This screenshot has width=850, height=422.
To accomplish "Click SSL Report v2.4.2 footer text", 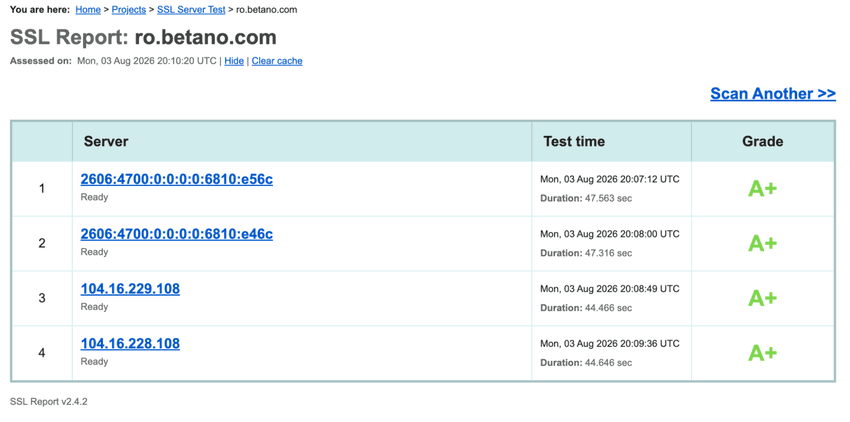I will [49, 402].
